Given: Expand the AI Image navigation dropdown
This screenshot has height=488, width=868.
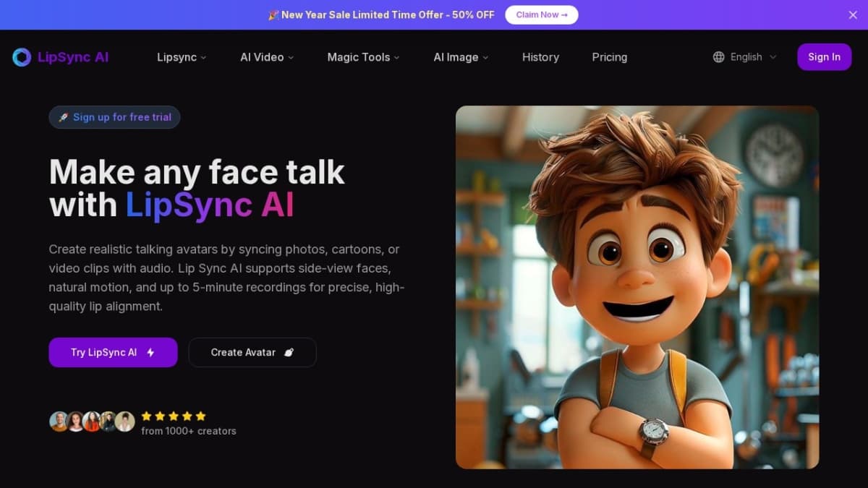Looking at the screenshot, I should (x=460, y=57).
